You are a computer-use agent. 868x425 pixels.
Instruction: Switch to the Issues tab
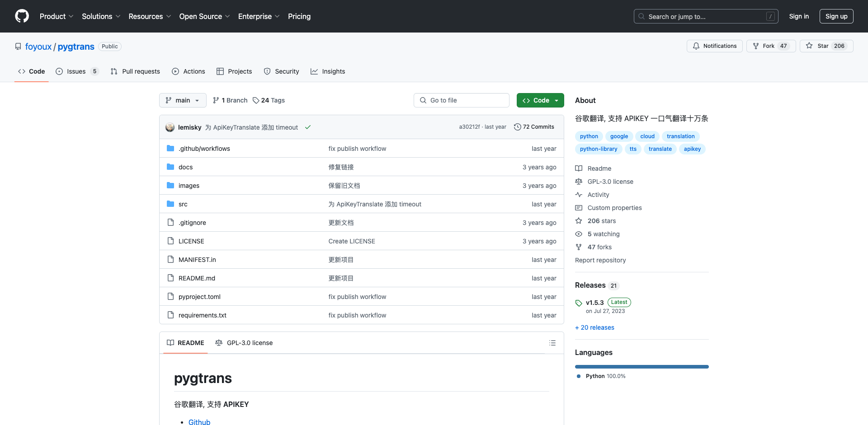point(77,71)
